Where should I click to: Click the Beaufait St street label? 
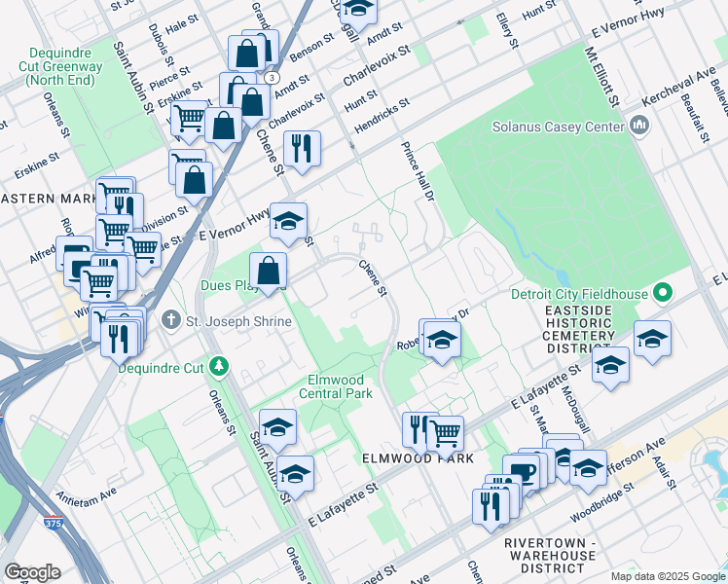696,118
